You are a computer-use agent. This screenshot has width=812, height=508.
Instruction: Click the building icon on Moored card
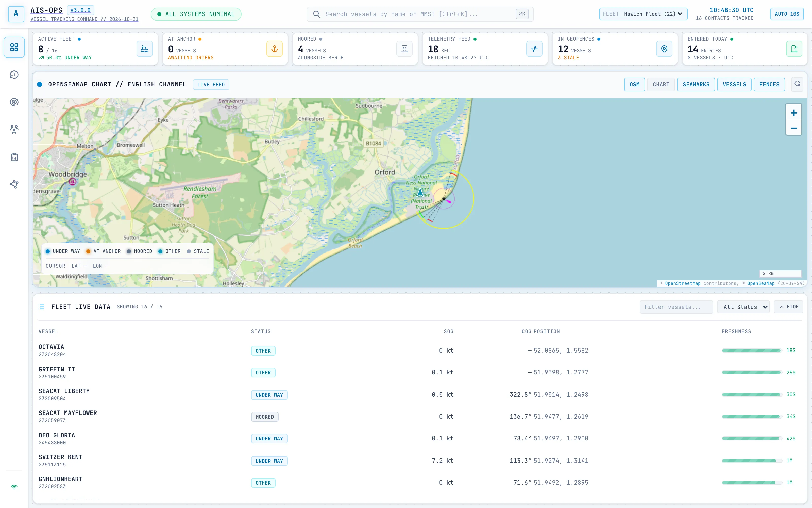(404, 49)
